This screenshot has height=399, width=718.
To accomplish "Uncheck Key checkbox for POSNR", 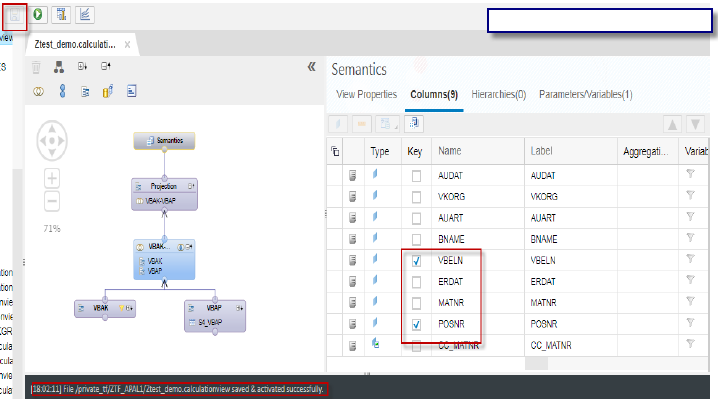I will (x=416, y=325).
